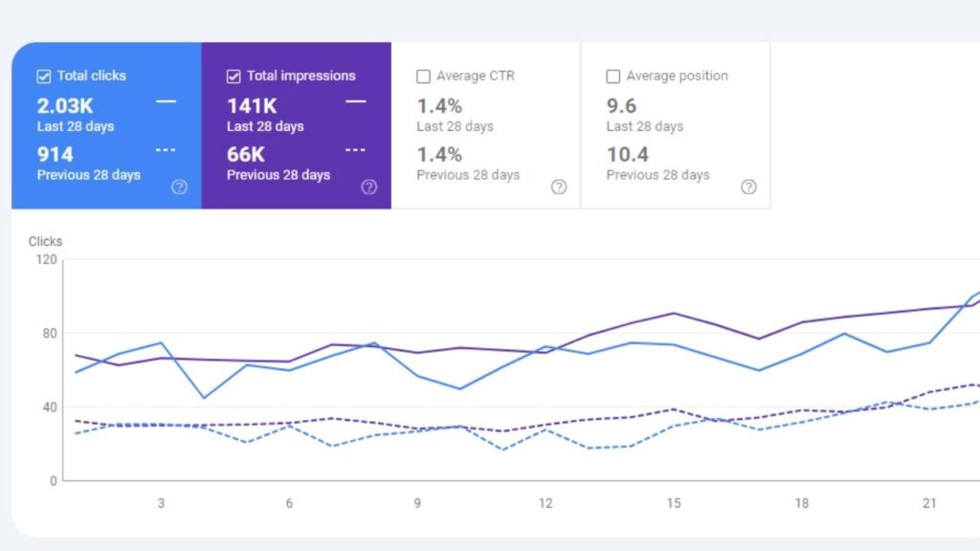Click dashed line legend beside 66K impressions

[x=355, y=150]
